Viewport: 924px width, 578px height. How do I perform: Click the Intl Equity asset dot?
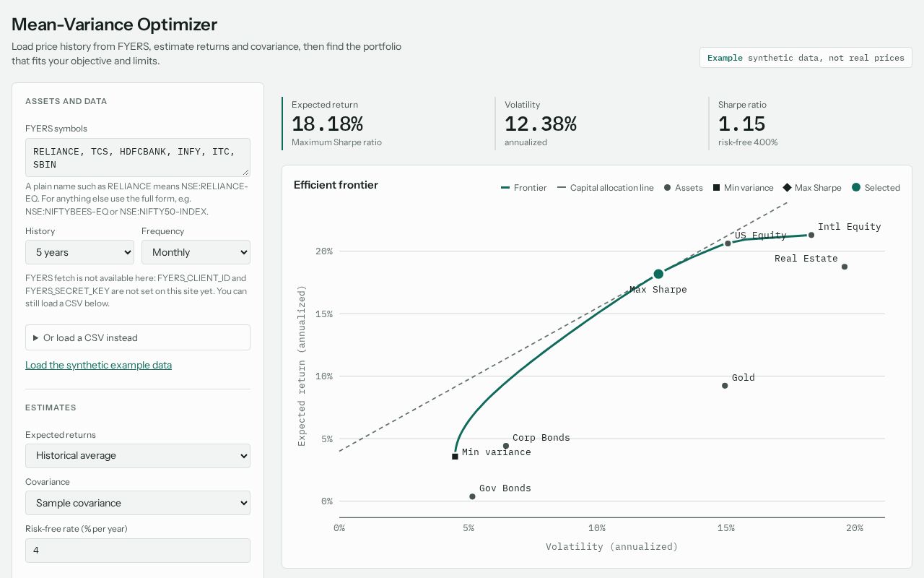click(811, 235)
